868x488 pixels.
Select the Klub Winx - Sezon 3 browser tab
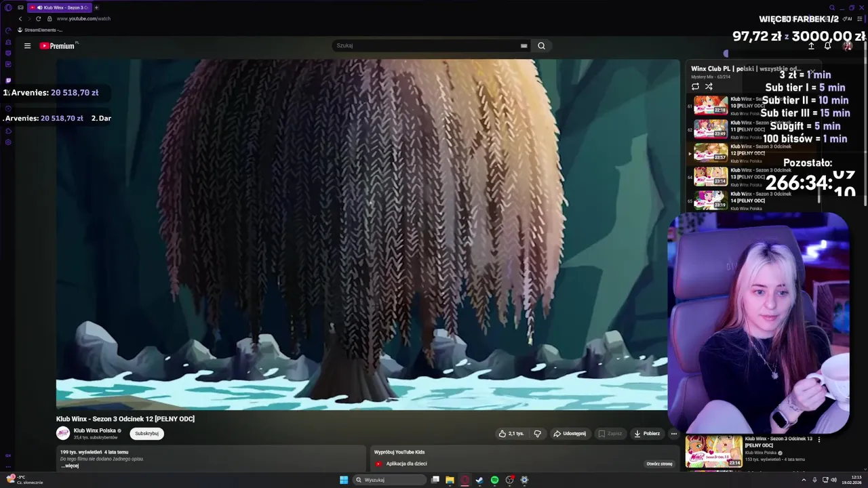(x=60, y=7)
